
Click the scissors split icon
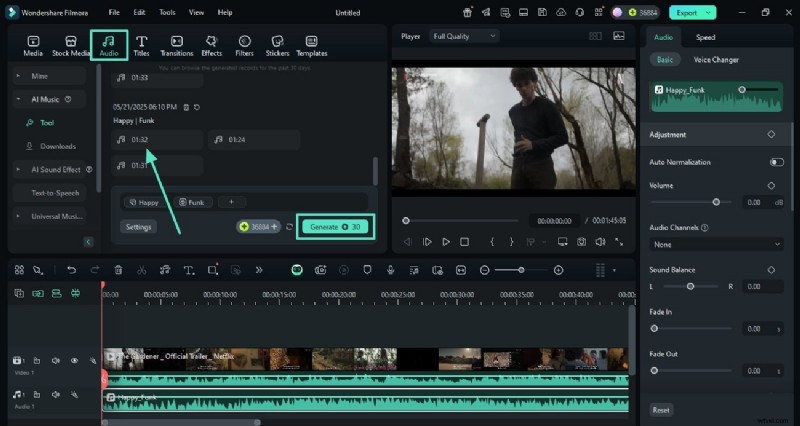141,270
